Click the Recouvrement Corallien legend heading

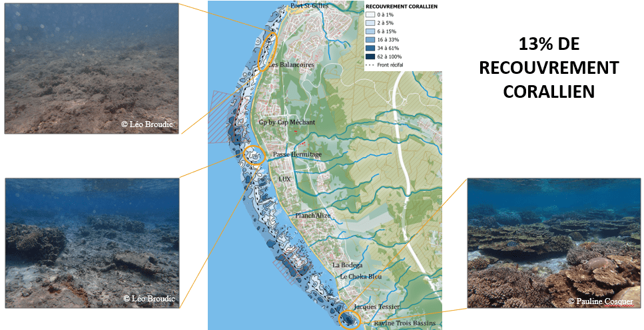[x=402, y=5]
